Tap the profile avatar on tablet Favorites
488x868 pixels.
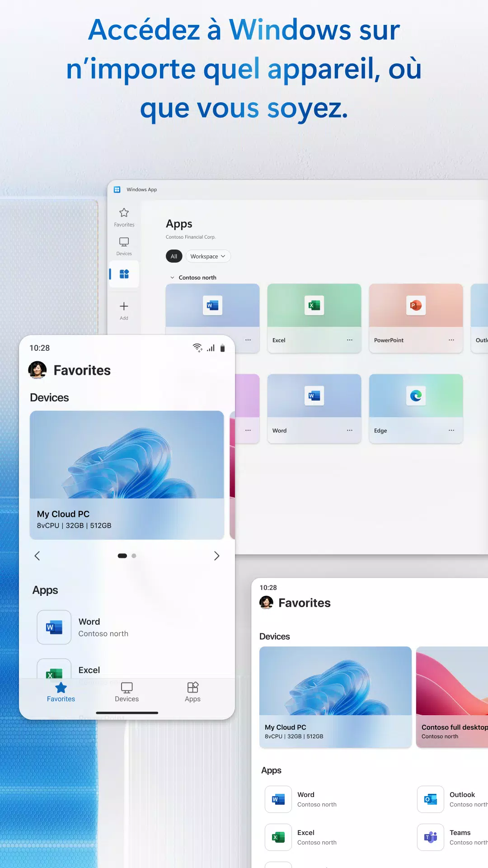(x=267, y=603)
